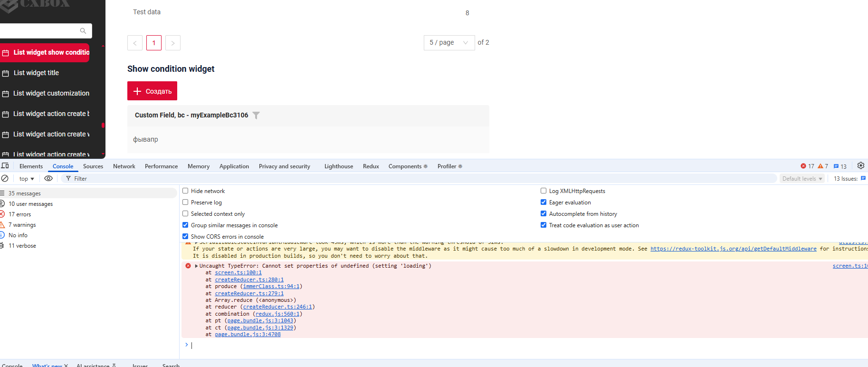Show the 7 warnings filter in console sidebar

pyautogui.click(x=88, y=225)
